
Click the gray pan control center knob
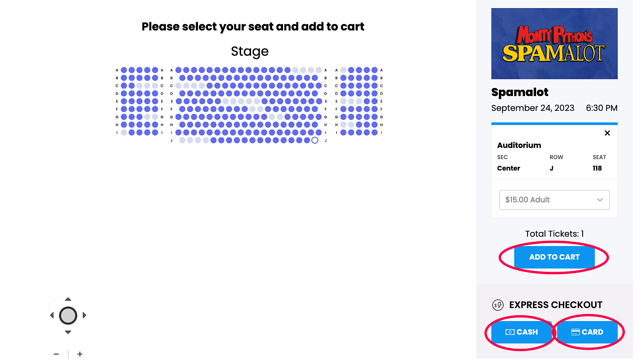point(68,316)
